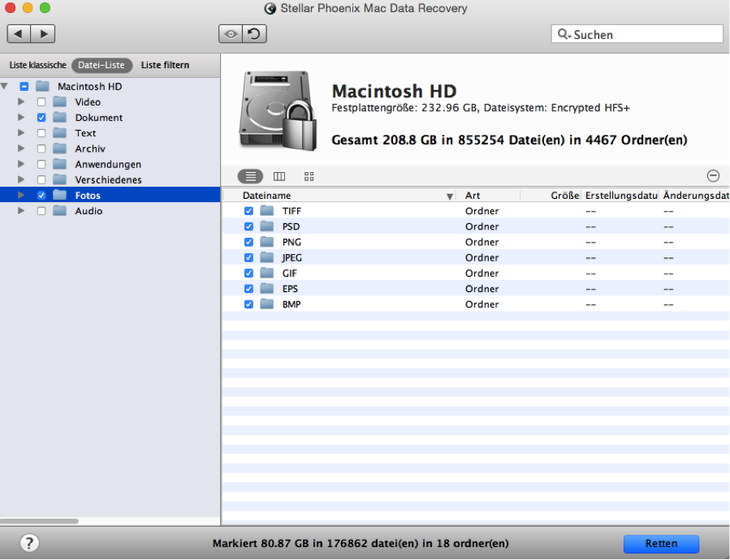730x560 pixels.
Task: Click the circled minus icon
Action: pos(713,176)
